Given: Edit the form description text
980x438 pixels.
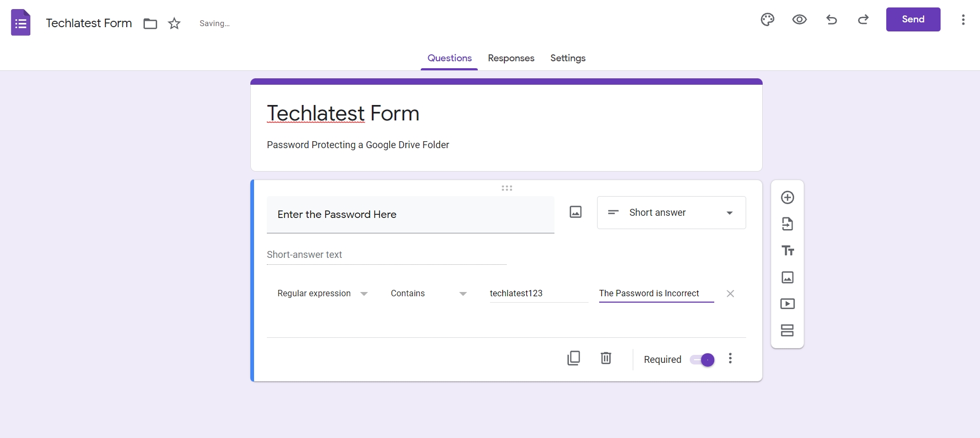Looking at the screenshot, I should (358, 145).
